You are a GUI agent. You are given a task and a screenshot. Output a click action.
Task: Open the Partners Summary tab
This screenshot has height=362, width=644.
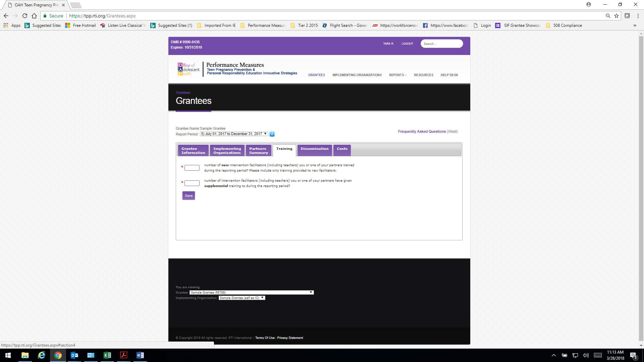click(258, 150)
